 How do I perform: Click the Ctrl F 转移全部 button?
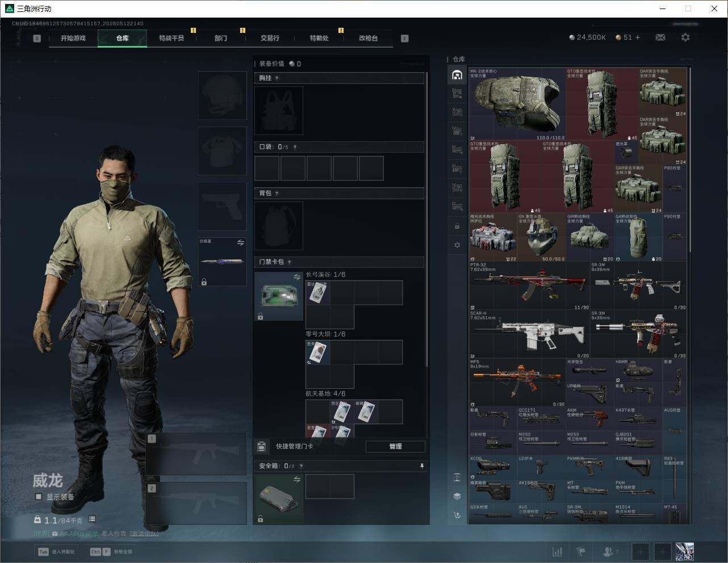[111, 552]
